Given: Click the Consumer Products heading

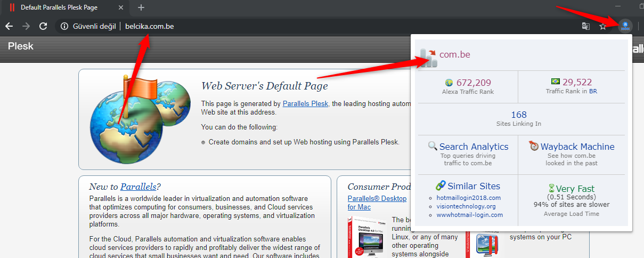Looking at the screenshot, I should pyautogui.click(x=379, y=187).
